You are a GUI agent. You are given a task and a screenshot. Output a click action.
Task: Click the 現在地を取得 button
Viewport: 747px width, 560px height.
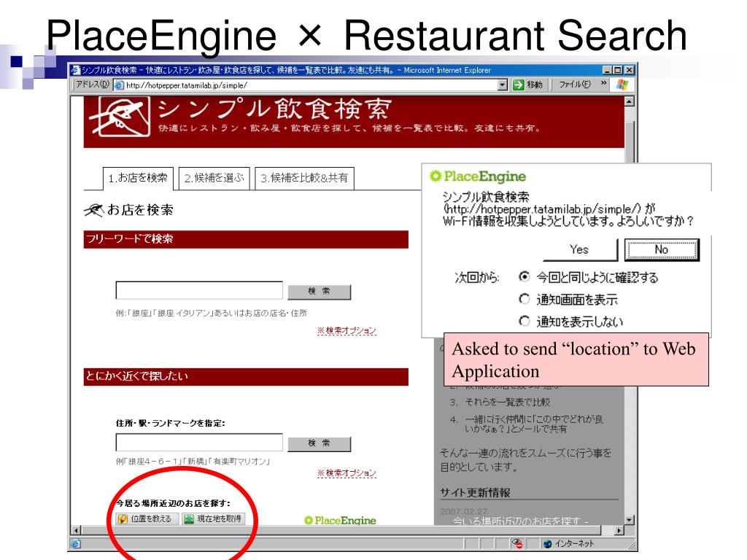(x=214, y=518)
